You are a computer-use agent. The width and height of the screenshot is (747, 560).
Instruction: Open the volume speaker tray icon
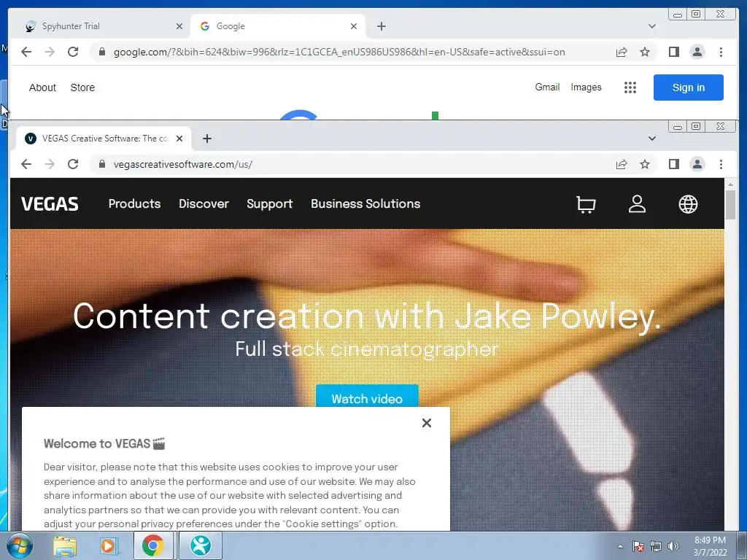[673, 546]
